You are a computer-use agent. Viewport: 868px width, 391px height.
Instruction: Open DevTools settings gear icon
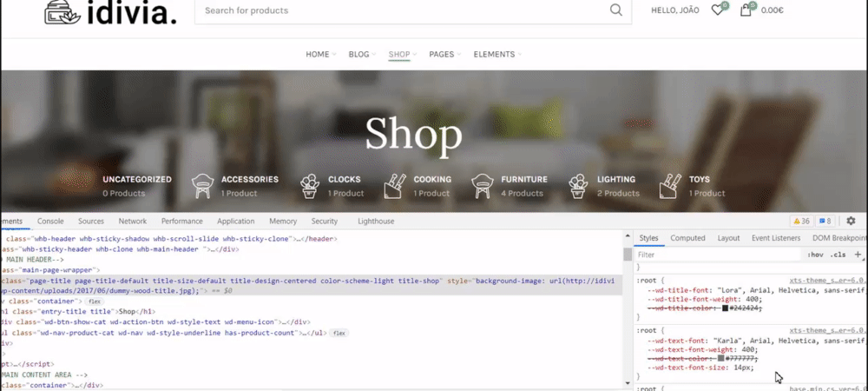coord(851,221)
